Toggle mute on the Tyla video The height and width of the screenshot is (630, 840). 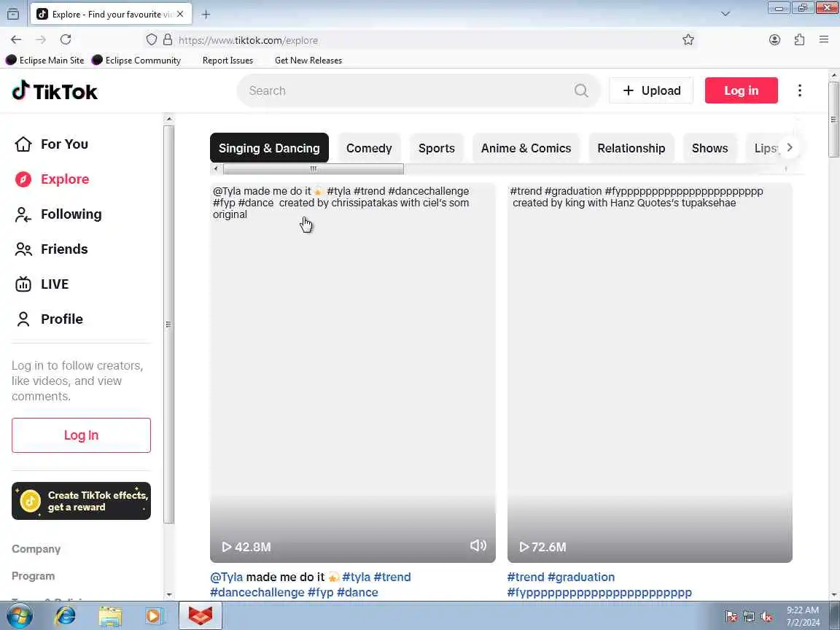[x=478, y=545]
